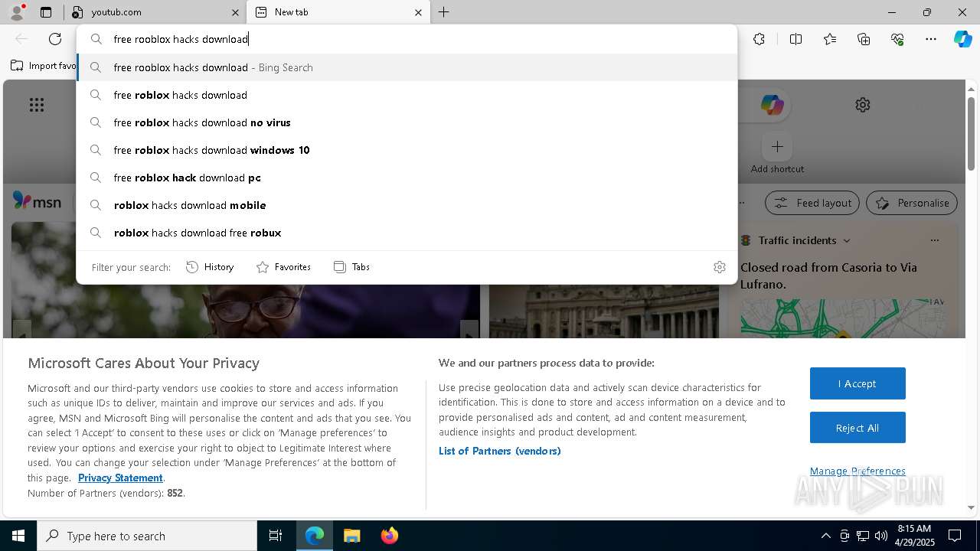Click the taskbar clock and date

[x=914, y=536]
